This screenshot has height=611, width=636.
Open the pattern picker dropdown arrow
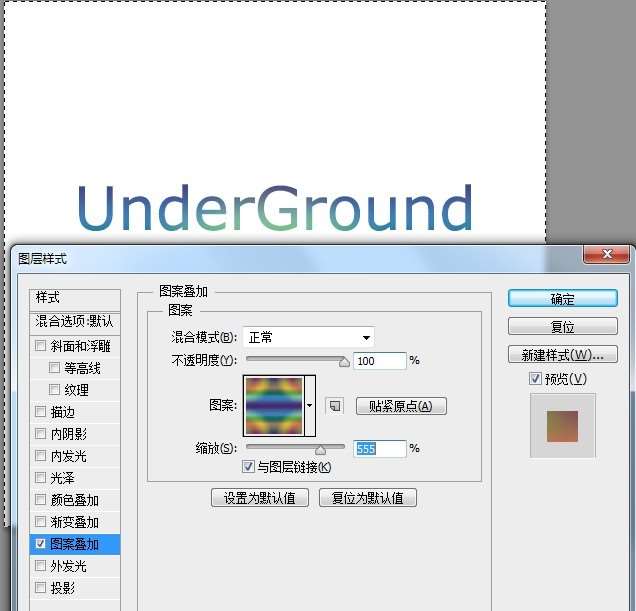click(x=310, y=405)
